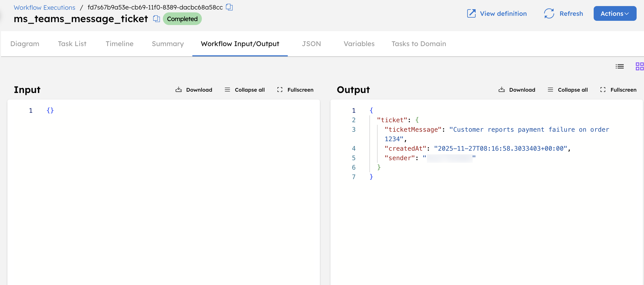Image resolution: width=644 pixels, height=285 pixels.
Task: Copy the ms_teams_message_ticket workflow name
Action: 156,19
